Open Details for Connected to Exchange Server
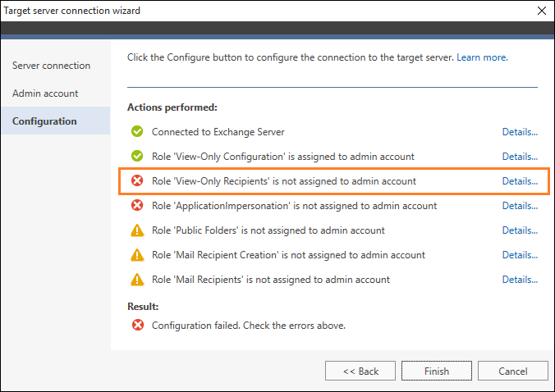The height and width of the screenshot is (392, 555). coord(520,132)
